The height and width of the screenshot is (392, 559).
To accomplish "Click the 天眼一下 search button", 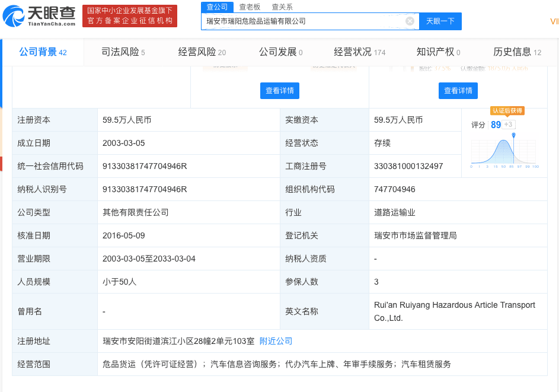I will tap(440, 21).
